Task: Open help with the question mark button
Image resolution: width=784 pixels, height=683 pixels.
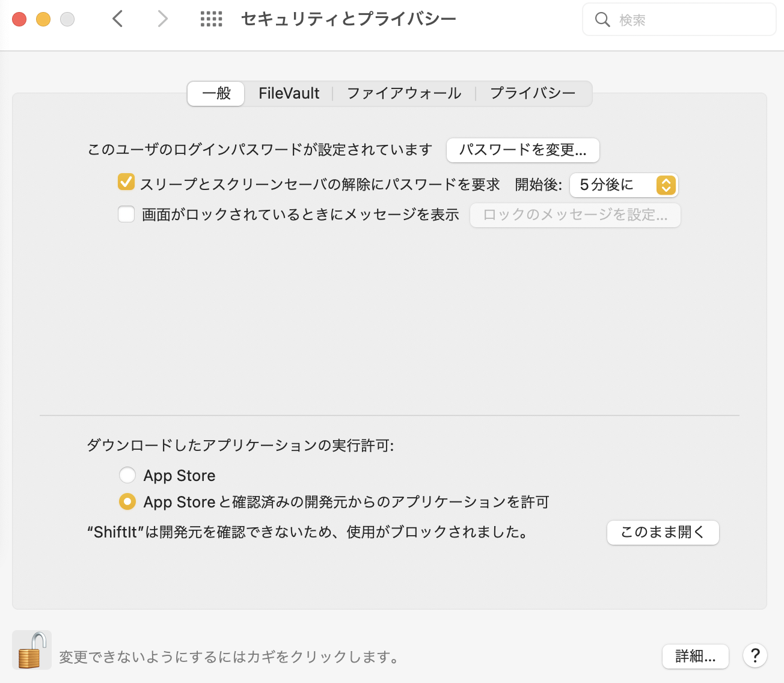Action: point(755,655)
